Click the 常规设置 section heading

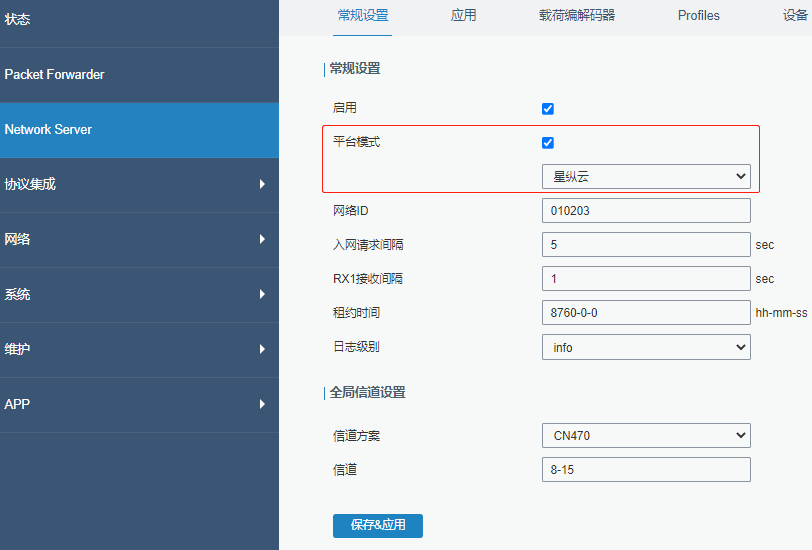(x=355, y=68)
